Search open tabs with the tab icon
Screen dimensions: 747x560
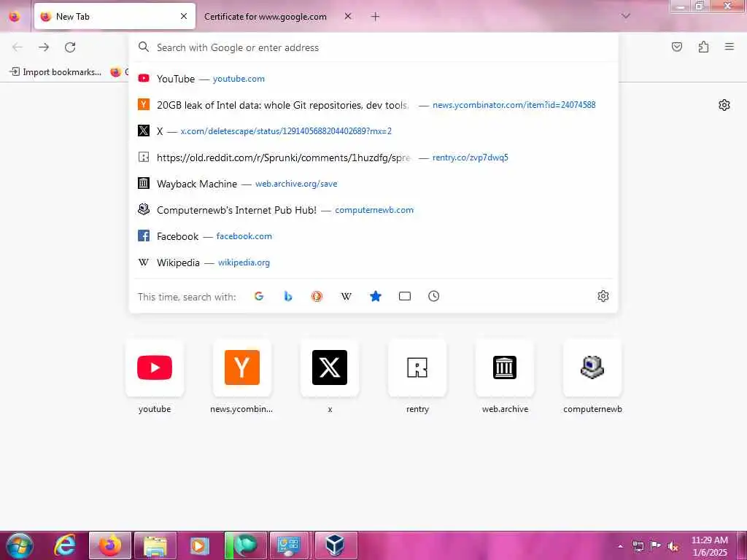pyautogui.click(x=404, y=296)
